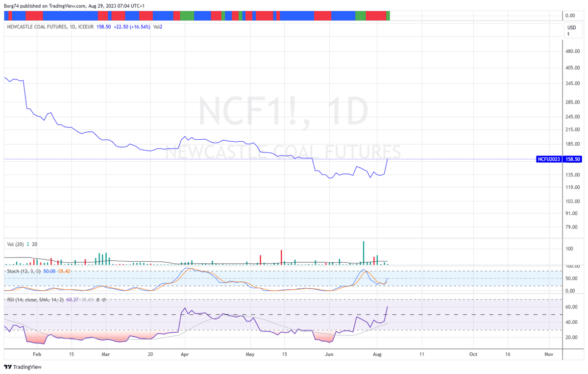This screenshot has height=374, width=588.
Task: Click the 245.00 price axis label
Action: coord(572,117)
